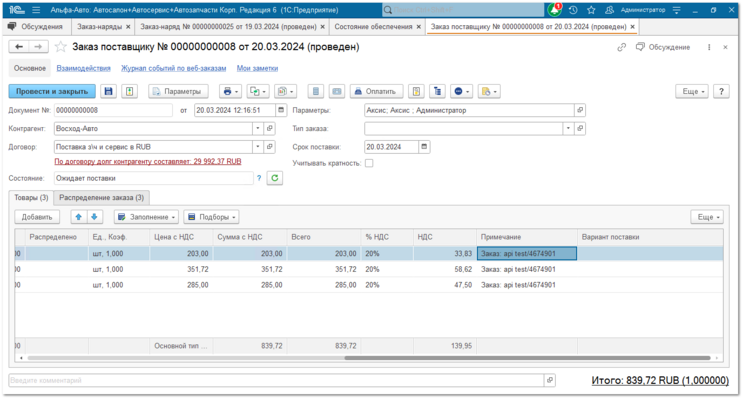Open Договор record icon
Viewport: 743px width, 399px height.
[x=270, y=147]
